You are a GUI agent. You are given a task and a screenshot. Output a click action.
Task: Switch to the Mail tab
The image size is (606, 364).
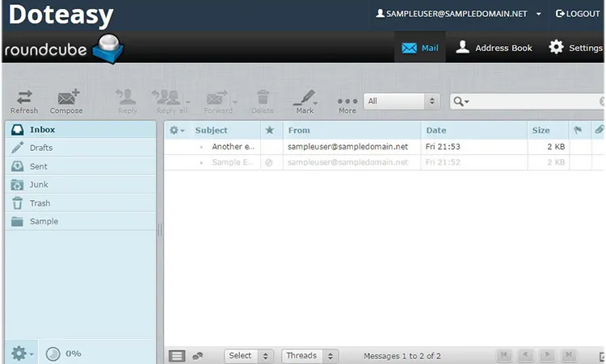[x=419, y=48]
